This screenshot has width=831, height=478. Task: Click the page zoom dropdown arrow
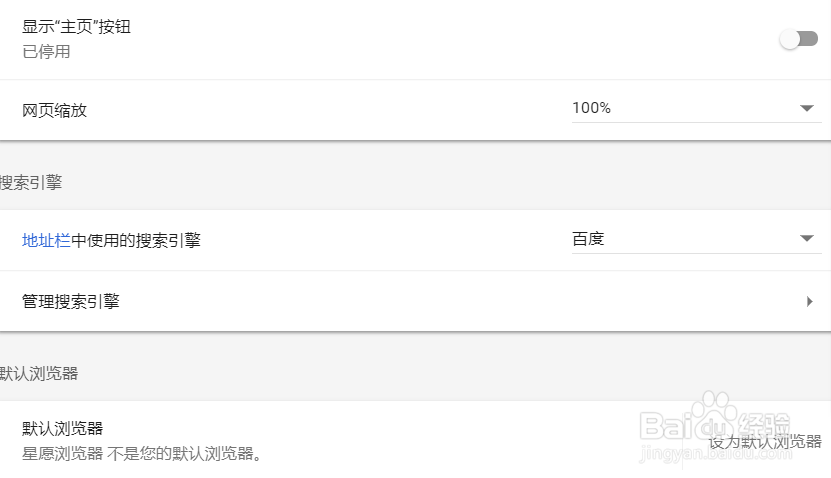[x=808, y=108]
